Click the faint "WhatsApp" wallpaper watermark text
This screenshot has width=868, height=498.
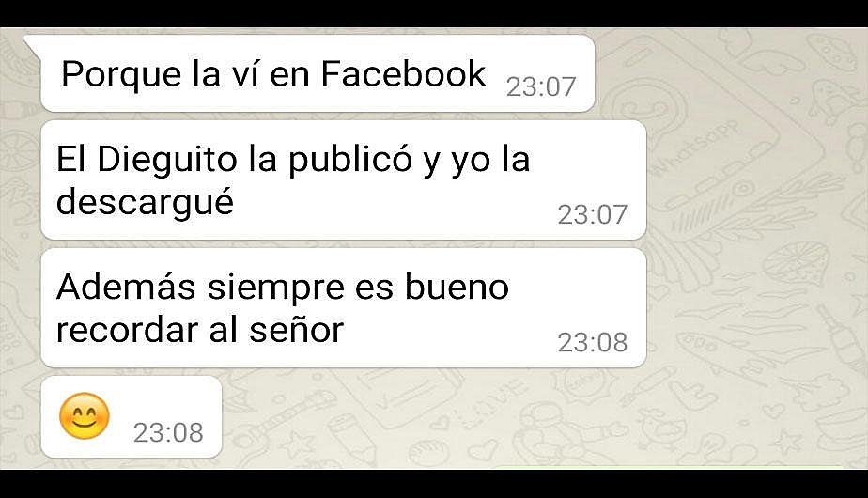point(695,148)
